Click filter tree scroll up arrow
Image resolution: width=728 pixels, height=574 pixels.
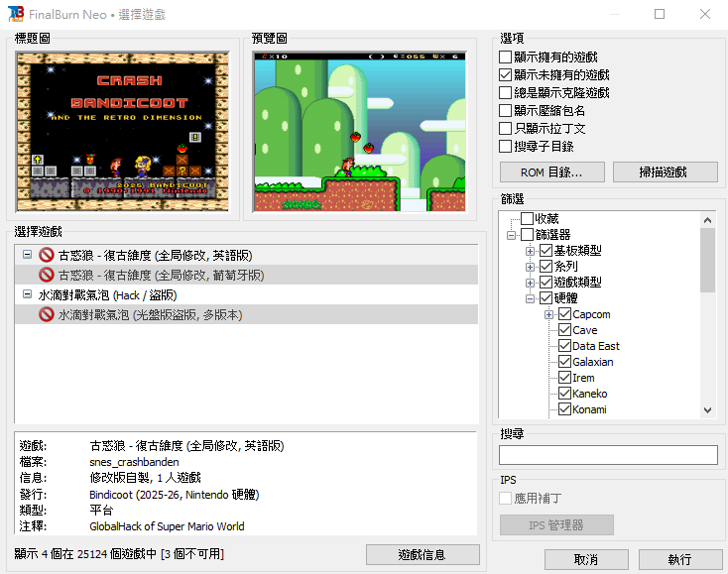coord(707,220)
